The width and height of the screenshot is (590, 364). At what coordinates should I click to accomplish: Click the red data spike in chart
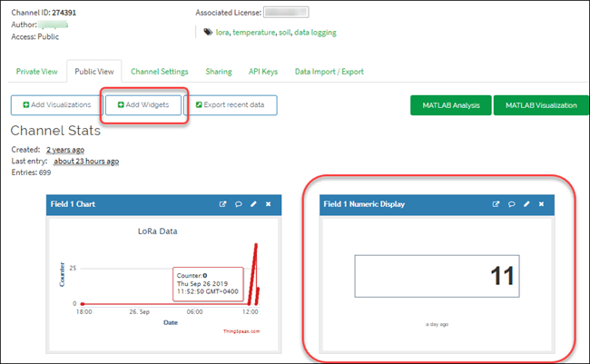point(255,273)
